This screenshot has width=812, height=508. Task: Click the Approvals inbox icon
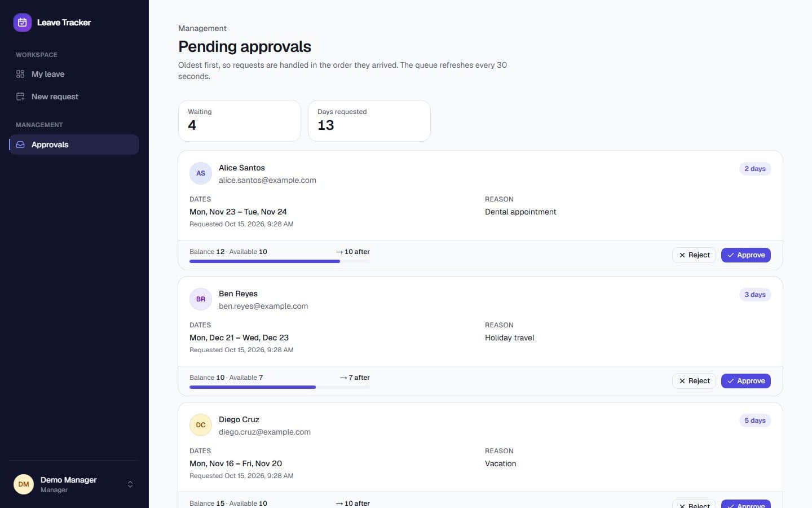[x=20, y=144]
